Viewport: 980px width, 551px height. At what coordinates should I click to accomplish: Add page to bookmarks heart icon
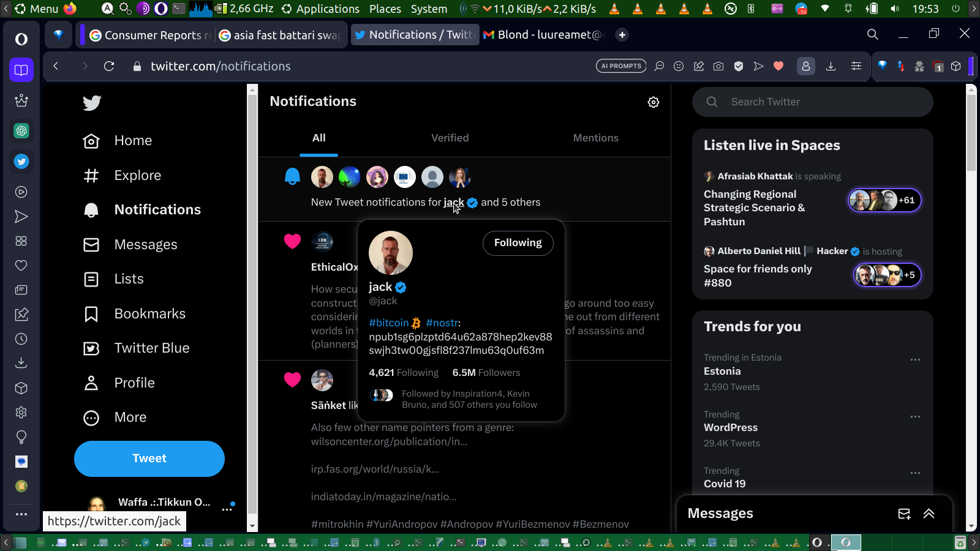click(778, 66)
